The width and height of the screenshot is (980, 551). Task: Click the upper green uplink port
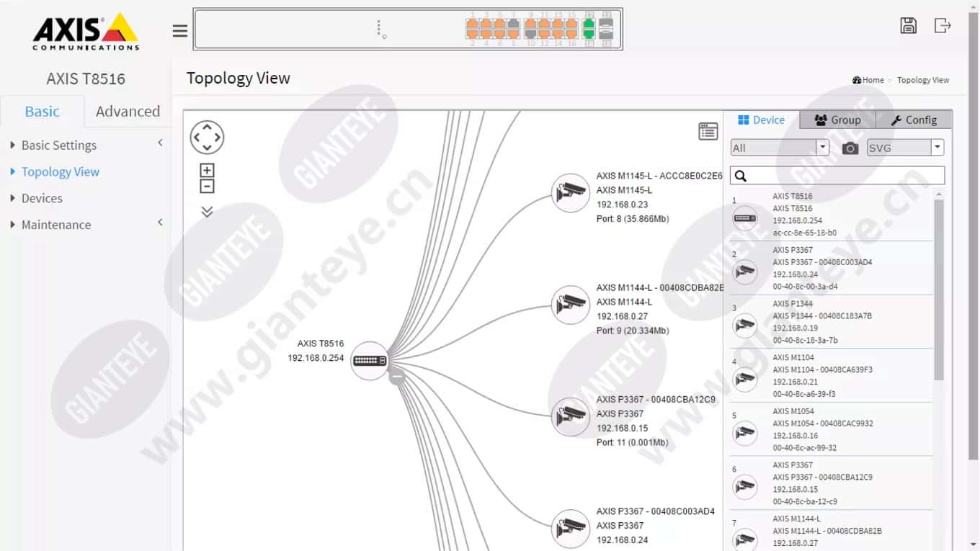click(x=589, y=24)
